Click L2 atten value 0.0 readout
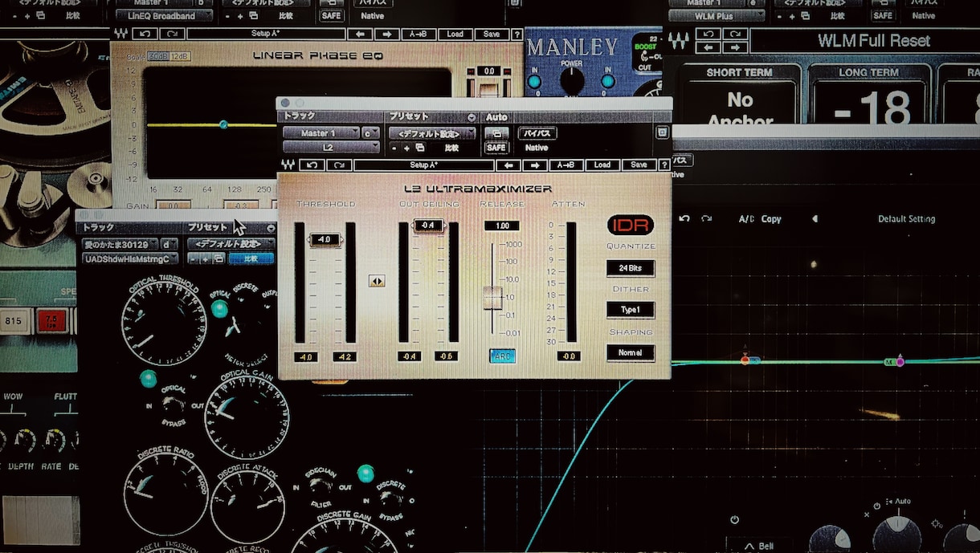The width and height of the screenshot is (980, 553). coord(569,356)
